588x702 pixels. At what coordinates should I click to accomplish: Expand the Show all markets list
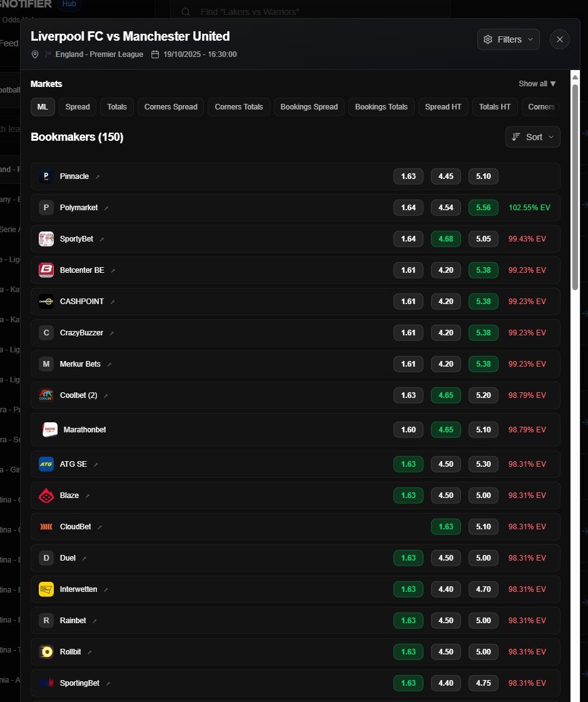pos(536,83)
